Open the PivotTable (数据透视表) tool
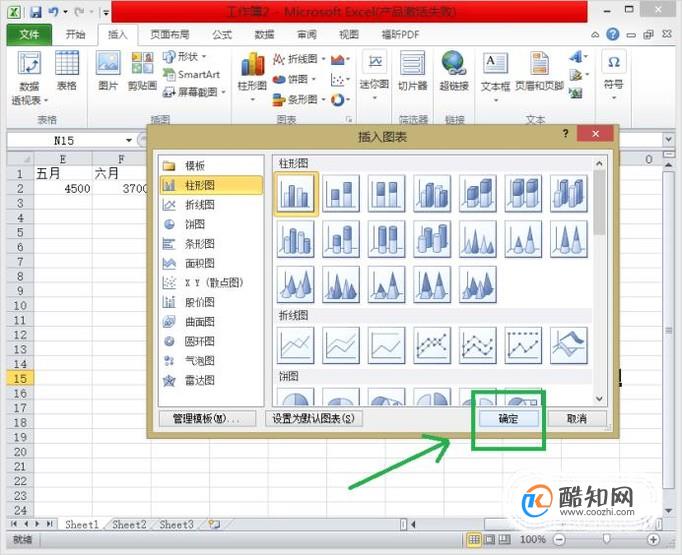This screenshot has height=555, width=682. (x=29, y=78)
